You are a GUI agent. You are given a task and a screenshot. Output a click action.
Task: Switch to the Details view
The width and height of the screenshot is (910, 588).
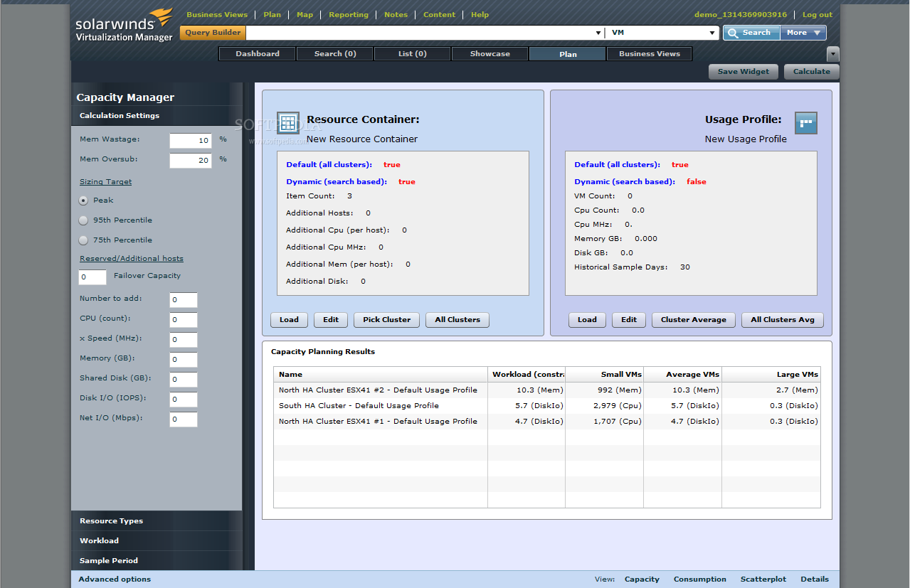point(815,579)
